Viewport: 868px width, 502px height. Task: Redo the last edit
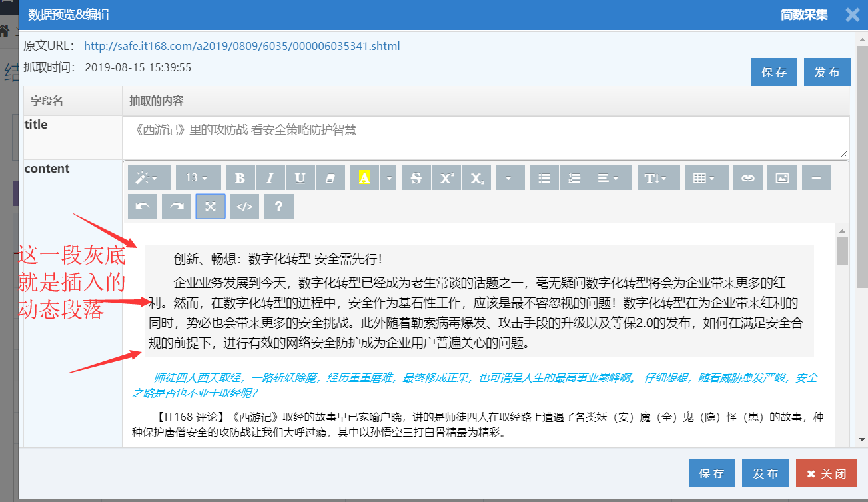pyautogui.click(x=177, y=207)
